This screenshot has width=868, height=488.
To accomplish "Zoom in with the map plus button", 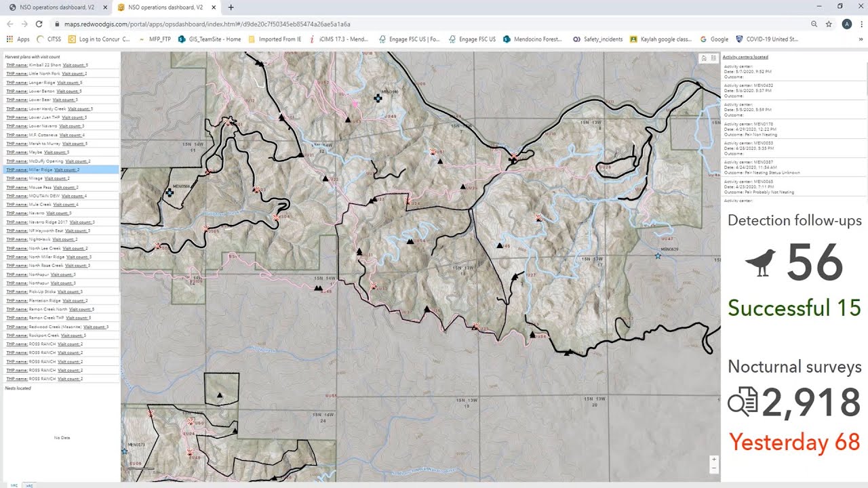I will (713, 460).
